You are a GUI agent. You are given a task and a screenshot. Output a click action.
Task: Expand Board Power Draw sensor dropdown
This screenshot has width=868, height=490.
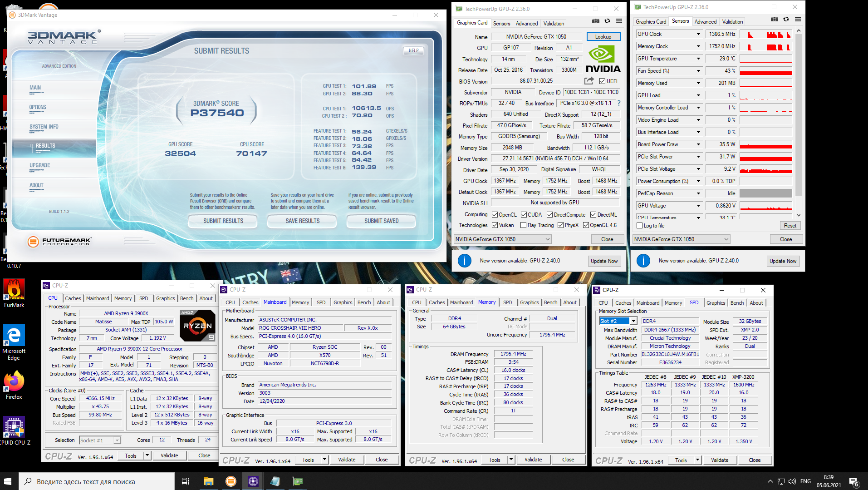coord(698,144)
